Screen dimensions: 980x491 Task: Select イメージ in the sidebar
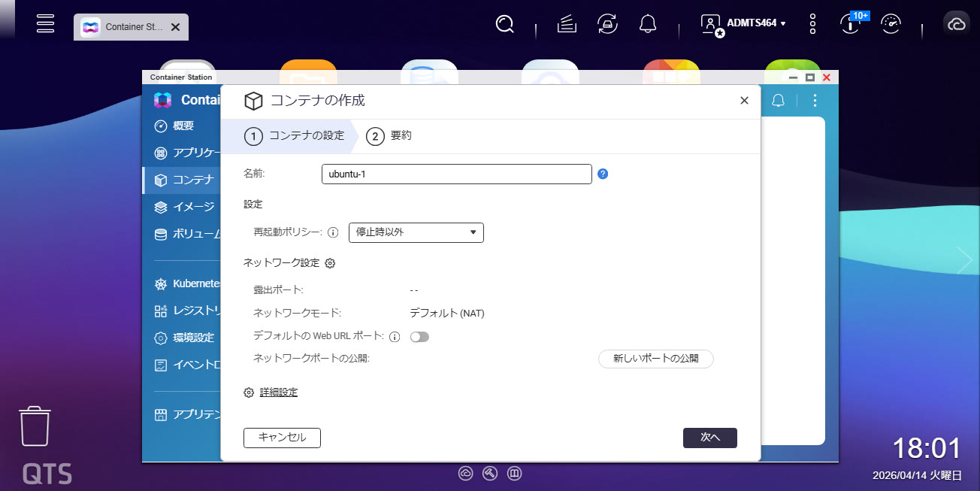tap(193, 207)
